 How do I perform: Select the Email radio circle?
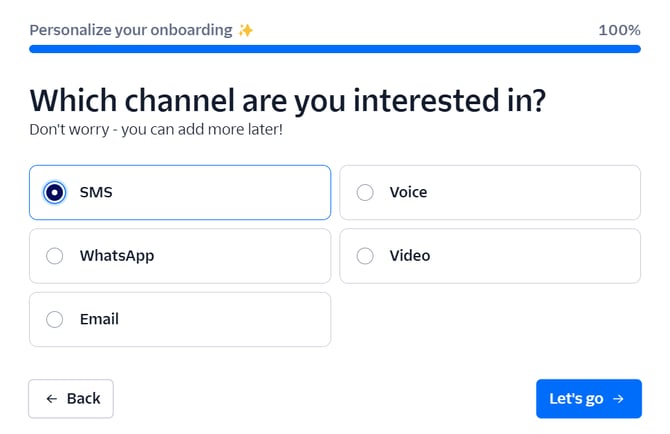click(54, 319)
